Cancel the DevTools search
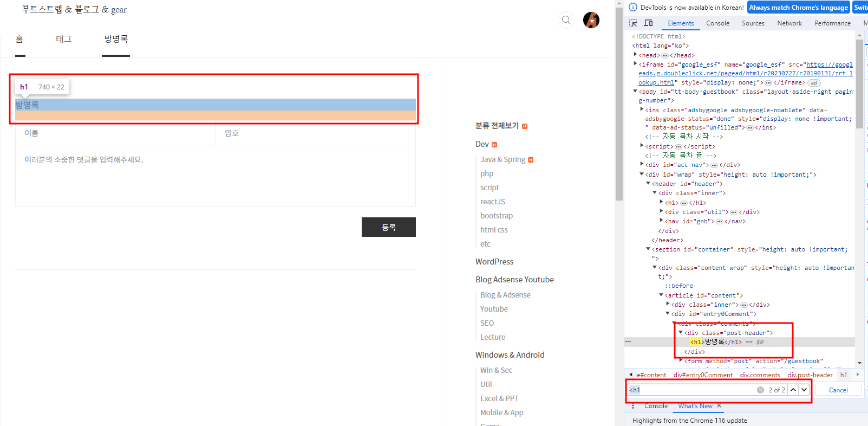This screenshot has width=868, height=426. tap(838, 390)
